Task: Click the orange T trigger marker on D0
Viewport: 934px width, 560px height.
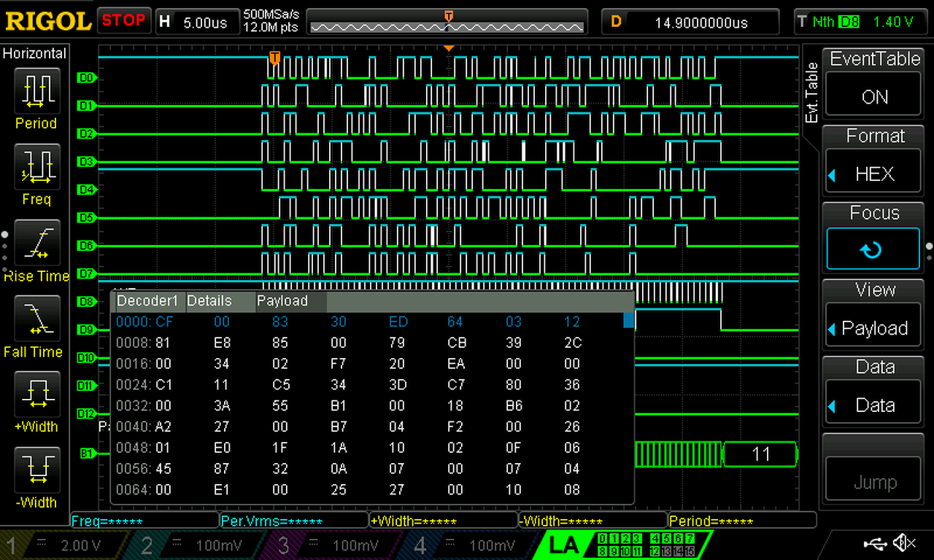Action: coord(274,58)
